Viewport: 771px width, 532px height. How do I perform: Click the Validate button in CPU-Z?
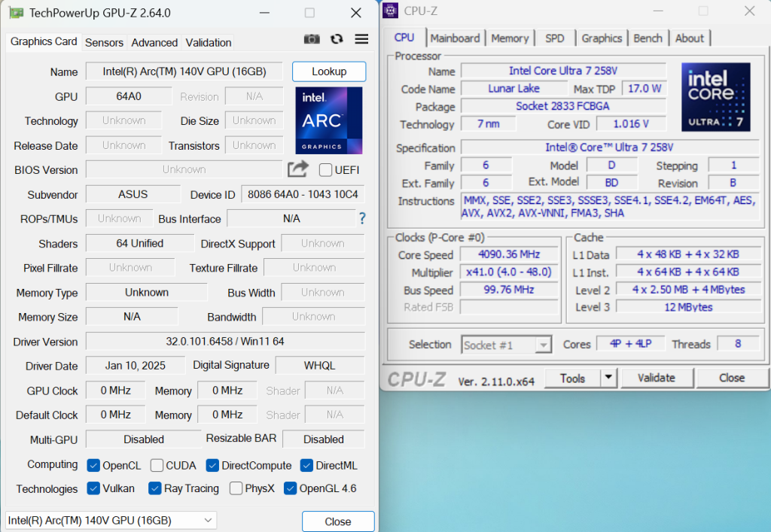[x=656, y=378]
